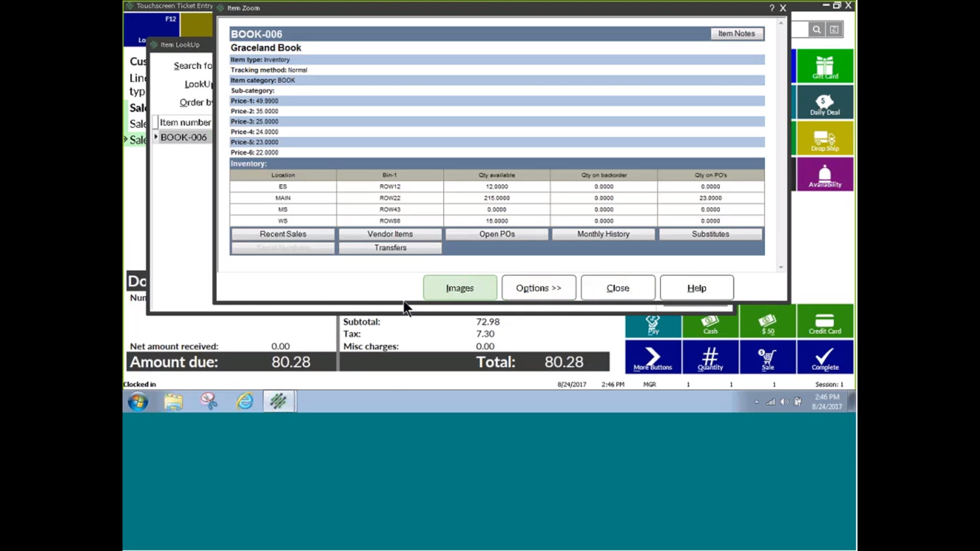Click the magnifier search icon

point(817,30)
